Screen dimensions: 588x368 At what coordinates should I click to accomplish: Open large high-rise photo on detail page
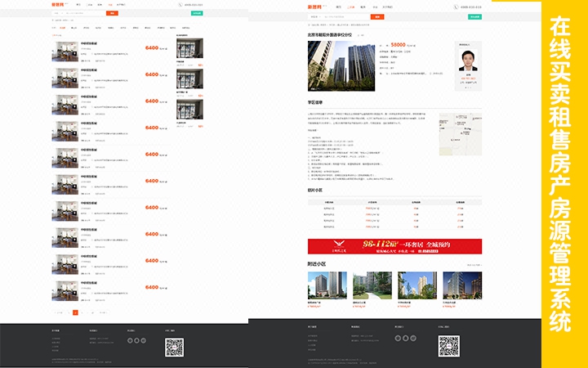[x=341, y=66]
